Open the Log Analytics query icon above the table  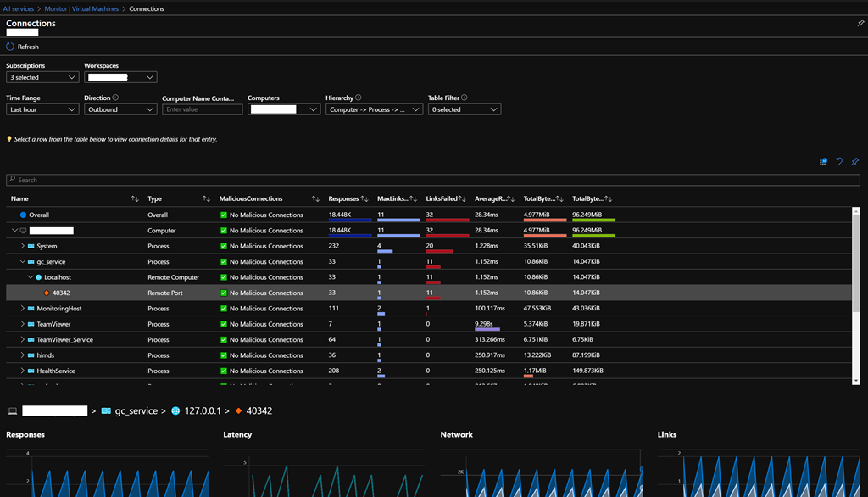pyautogui.click(x=823, y=162)
